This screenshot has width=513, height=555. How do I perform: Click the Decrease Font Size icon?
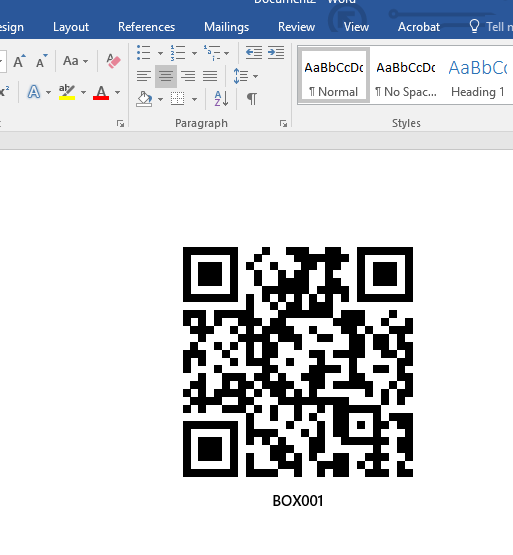click(x=42, y=61)
